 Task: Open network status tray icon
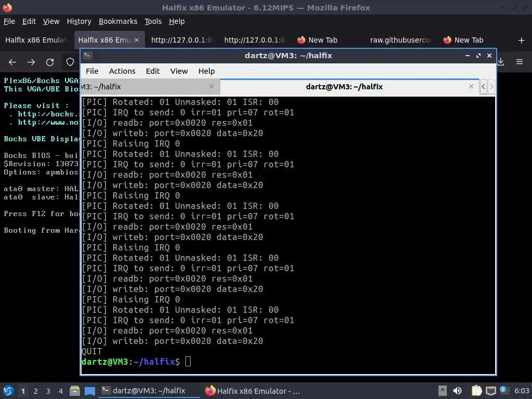coord(490,391)
